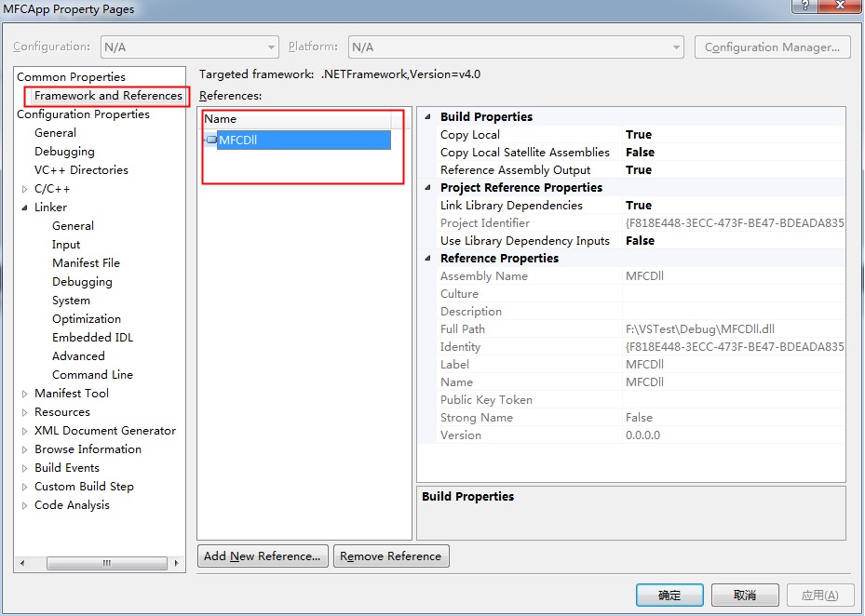This screenshot has height=616, width=865.
Task: Click the Copy Local value True
Action: pyautogui.click(x=639, y=135)
